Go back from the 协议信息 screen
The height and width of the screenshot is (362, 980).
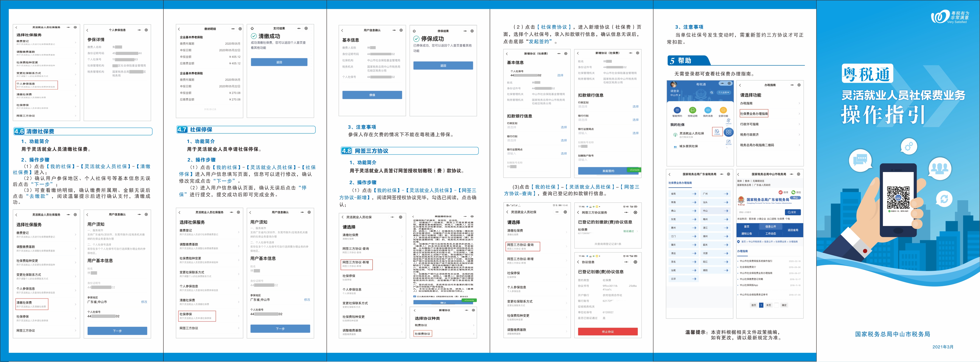pos(579,262)
